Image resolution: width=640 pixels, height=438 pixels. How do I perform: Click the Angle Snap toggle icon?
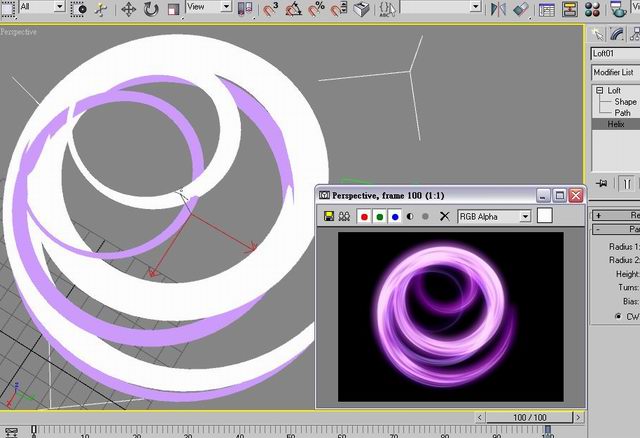coord(293,9)
